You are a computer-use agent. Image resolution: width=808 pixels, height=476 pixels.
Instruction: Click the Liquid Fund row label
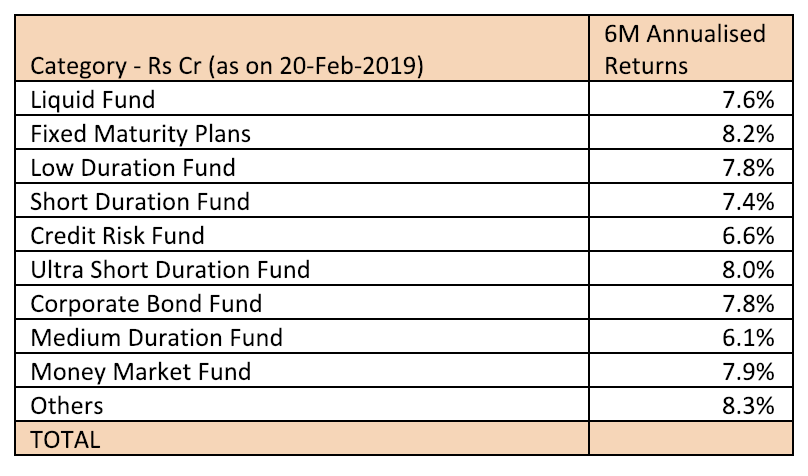click(x=93, y=99)
